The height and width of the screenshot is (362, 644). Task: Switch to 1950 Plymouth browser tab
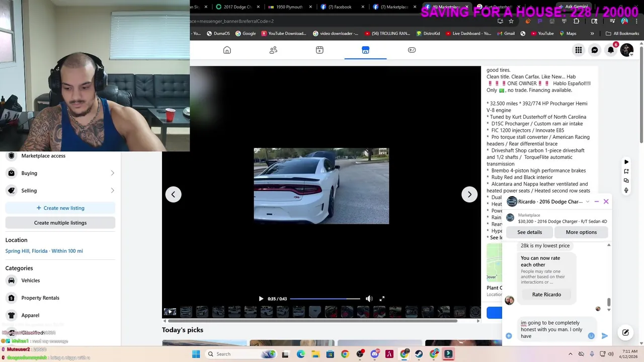[290, 7]
